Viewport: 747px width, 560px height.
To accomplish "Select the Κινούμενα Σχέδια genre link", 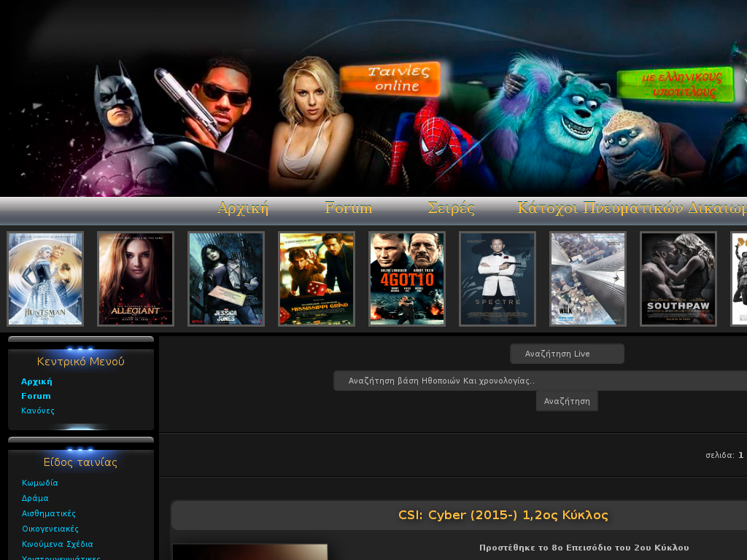I will (x=57, y=544).
